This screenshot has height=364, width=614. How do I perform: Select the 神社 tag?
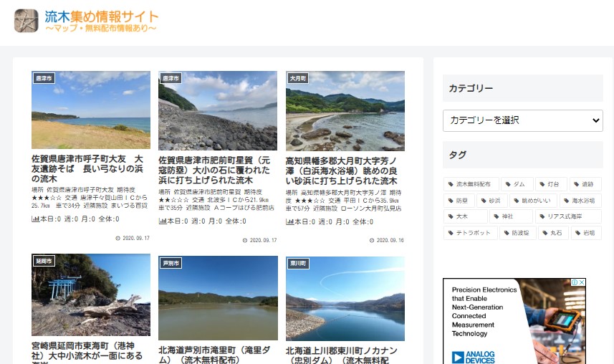click(x=512, y=216)
